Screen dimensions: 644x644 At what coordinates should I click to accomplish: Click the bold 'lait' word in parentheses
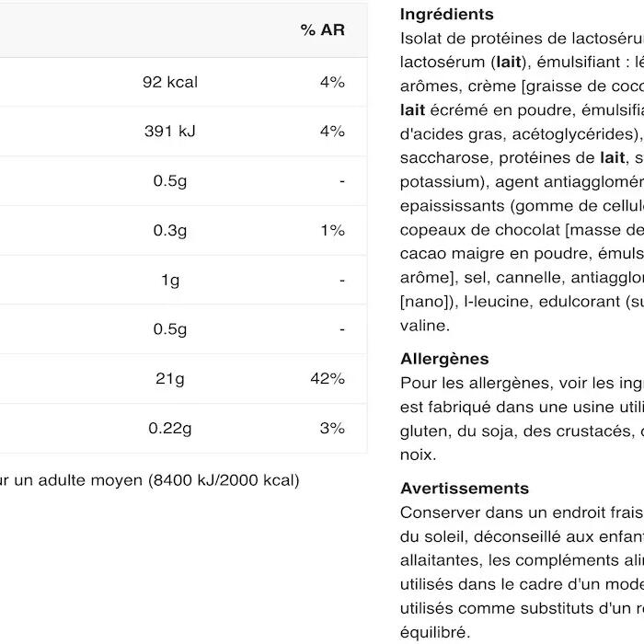509,62
